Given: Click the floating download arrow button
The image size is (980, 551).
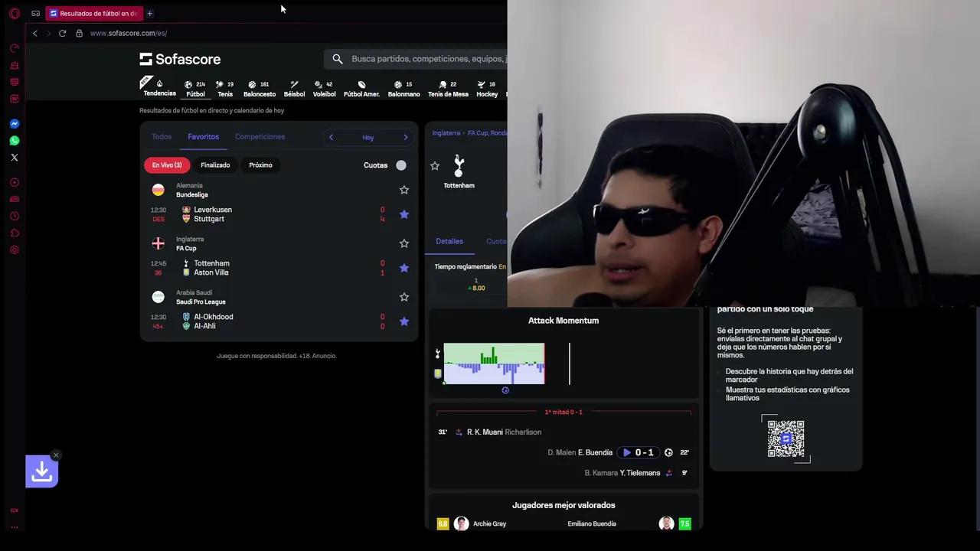Looking at the screenshot, I should point(42,472).
